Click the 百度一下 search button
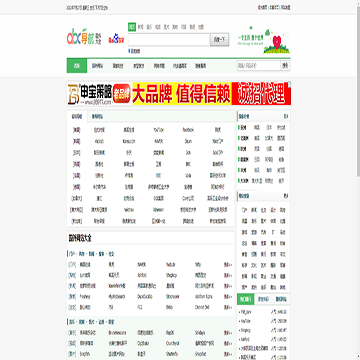Image resolution: width=360 pixels, height=360 pixels. coord(219,40)
